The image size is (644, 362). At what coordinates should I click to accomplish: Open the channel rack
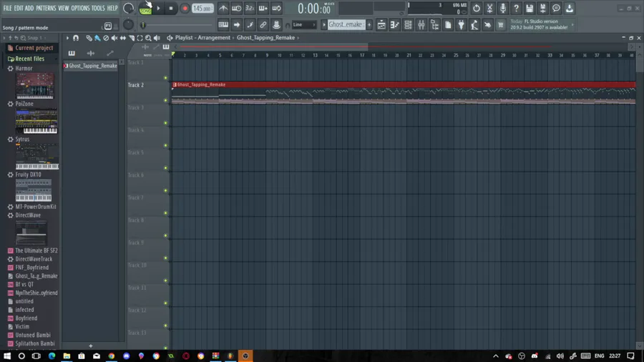point(408,25)
